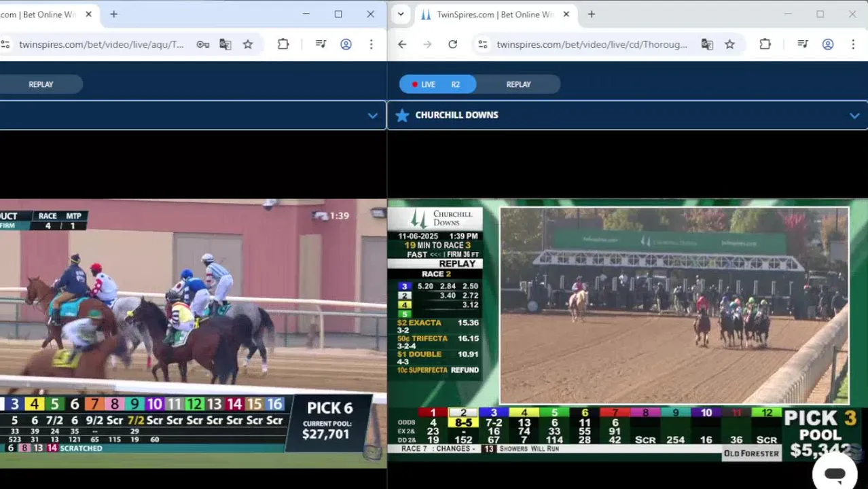View site information in right window address bar
Image resolution: width=868 pixels, height=489 pixels.
tap(482, 44)
